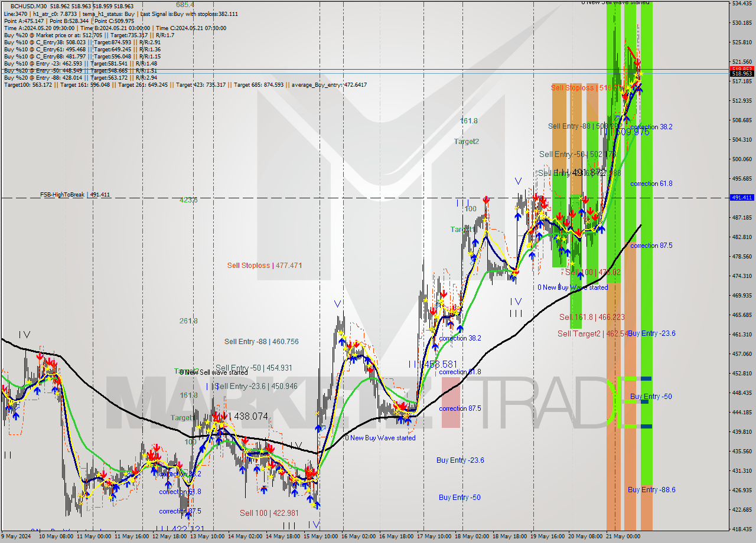Viewport: 756px width, 543px height.
Task: Click the Sell Entry -50 | 454.931 label
Action: point(254,368)
